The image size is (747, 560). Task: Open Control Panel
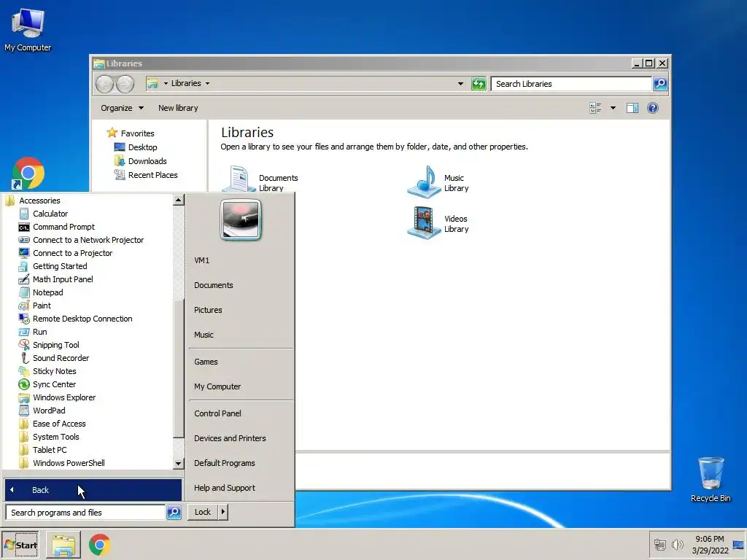tap(217, 413)
